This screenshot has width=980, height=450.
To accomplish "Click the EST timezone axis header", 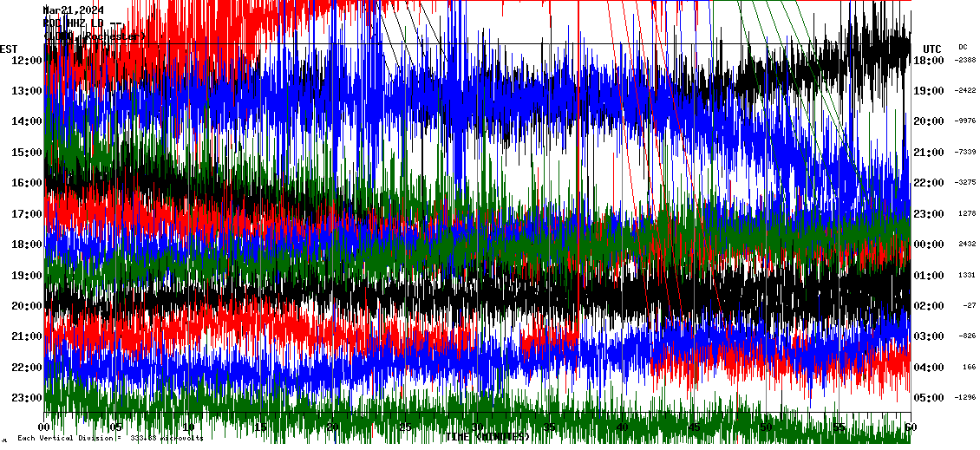I will [9, 49].
